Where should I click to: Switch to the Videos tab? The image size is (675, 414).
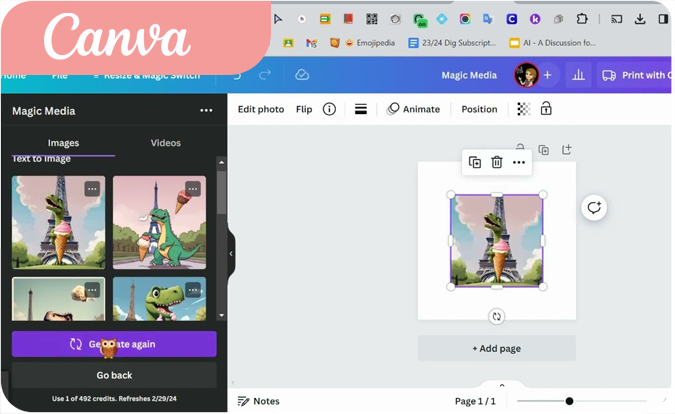(166, 143)
